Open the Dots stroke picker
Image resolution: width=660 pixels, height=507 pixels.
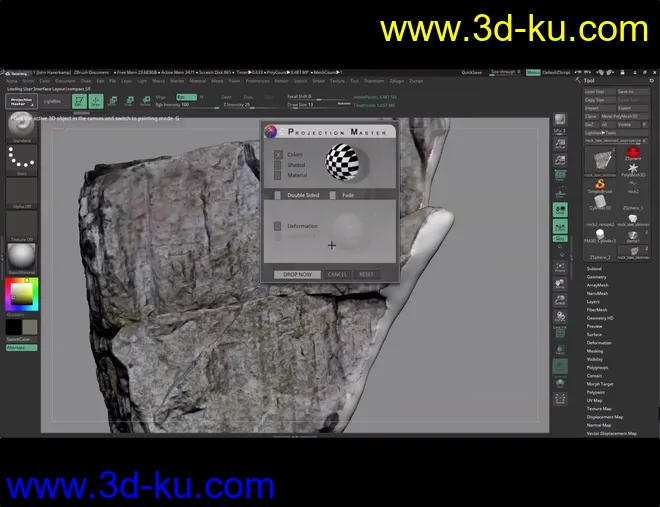[21, 161]
